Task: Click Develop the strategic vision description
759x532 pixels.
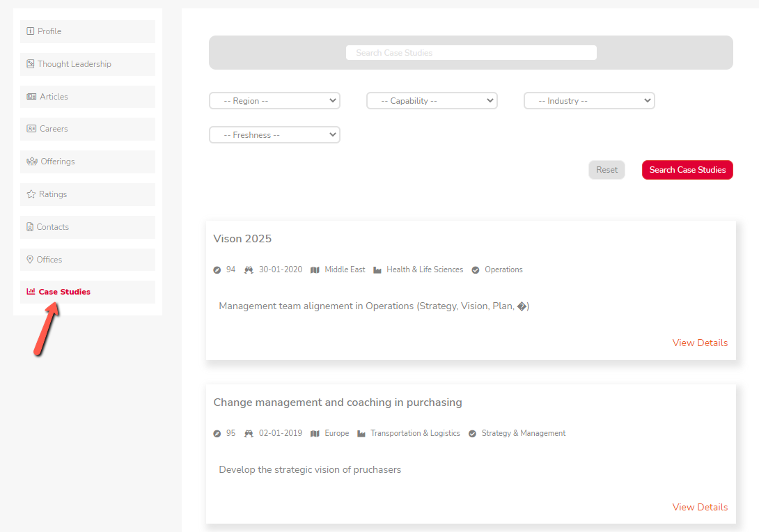Action: click(310, 469)
